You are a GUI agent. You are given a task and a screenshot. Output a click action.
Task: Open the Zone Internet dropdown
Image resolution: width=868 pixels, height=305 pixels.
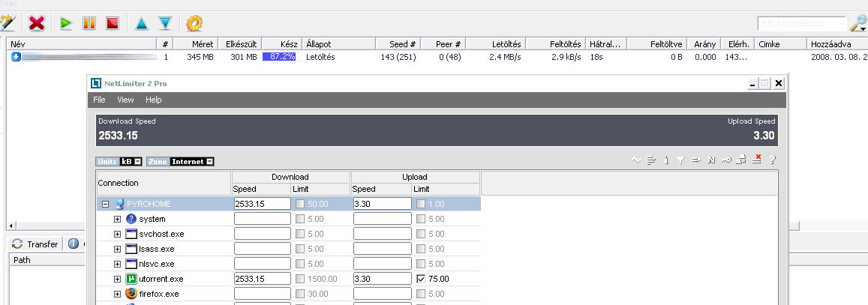210,161
